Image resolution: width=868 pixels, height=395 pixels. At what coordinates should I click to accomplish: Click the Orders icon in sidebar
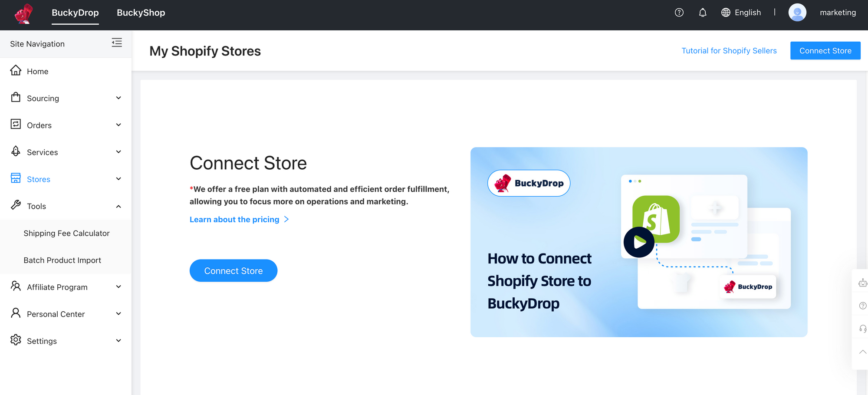point(16,124)
